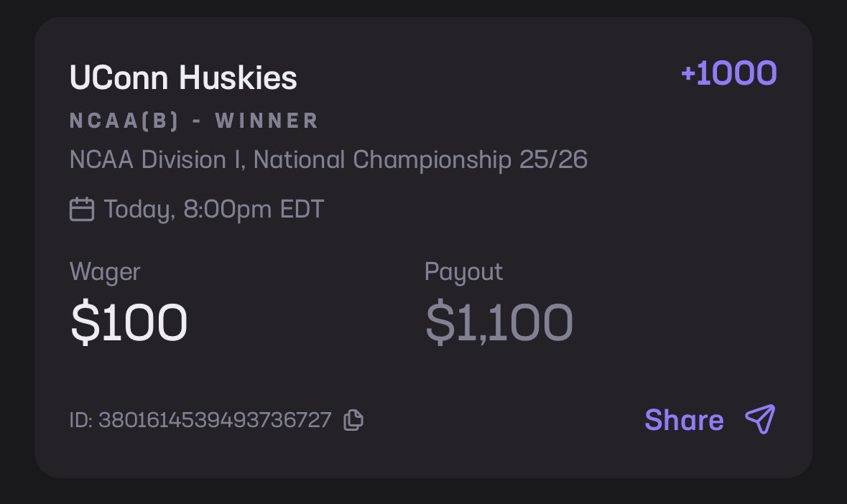Tap the Share text link
Screen dimensions: 847x504
(684, 420)
